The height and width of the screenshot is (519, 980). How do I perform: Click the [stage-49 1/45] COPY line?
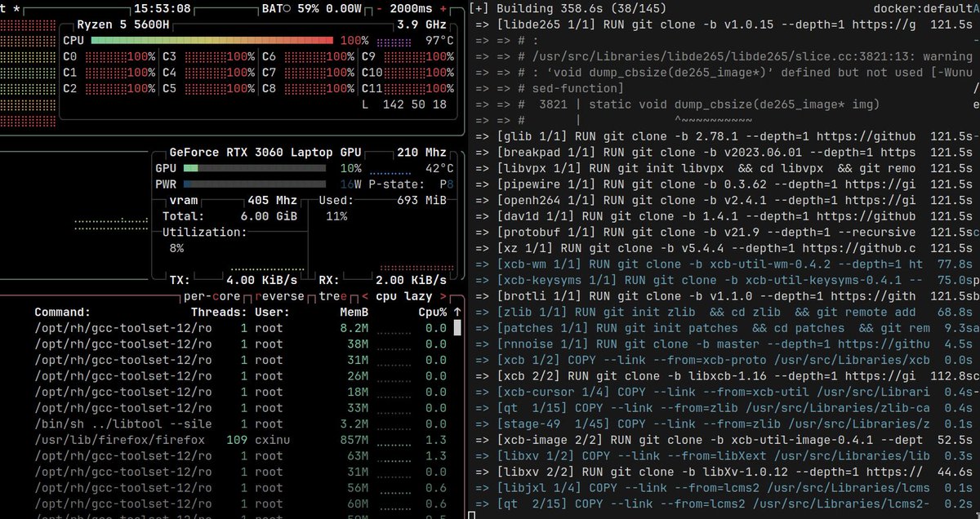click(724, 424)
